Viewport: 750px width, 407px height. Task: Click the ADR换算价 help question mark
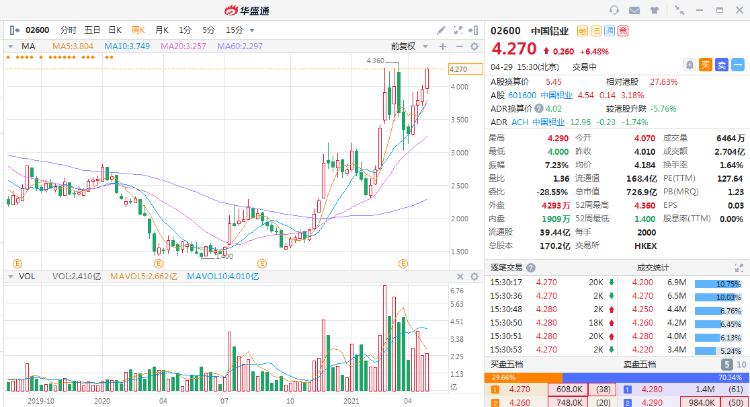pyautogui.click(x=539, y=109)
